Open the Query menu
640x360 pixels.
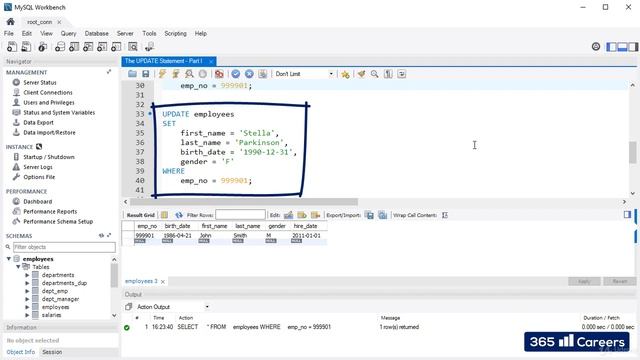click(x=68, y=33)
